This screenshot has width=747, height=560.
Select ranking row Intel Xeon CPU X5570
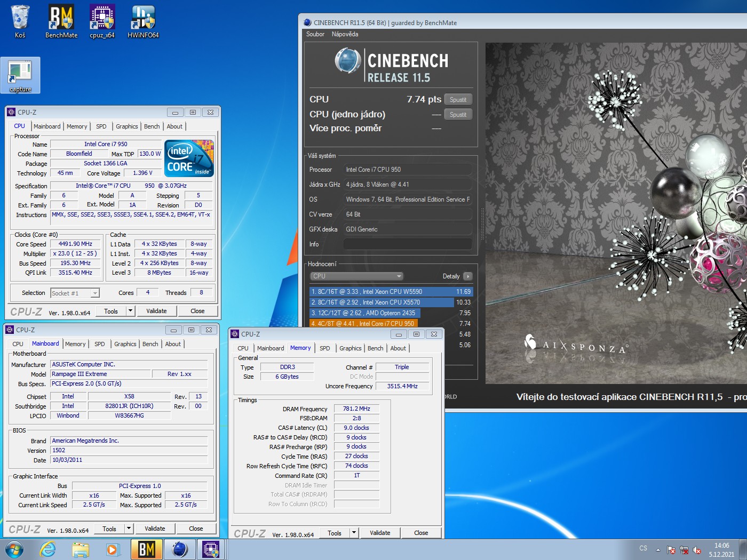(x=391, y=302)
